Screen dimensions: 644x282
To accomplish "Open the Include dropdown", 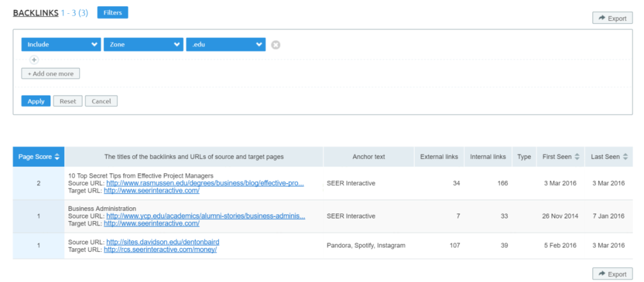I will point(61,45).
